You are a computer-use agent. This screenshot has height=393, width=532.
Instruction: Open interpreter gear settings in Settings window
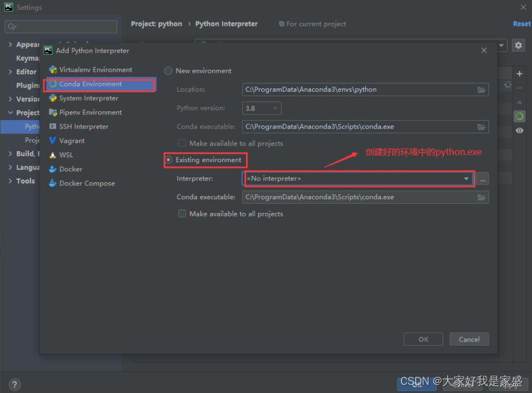click(x=518, y=45)
